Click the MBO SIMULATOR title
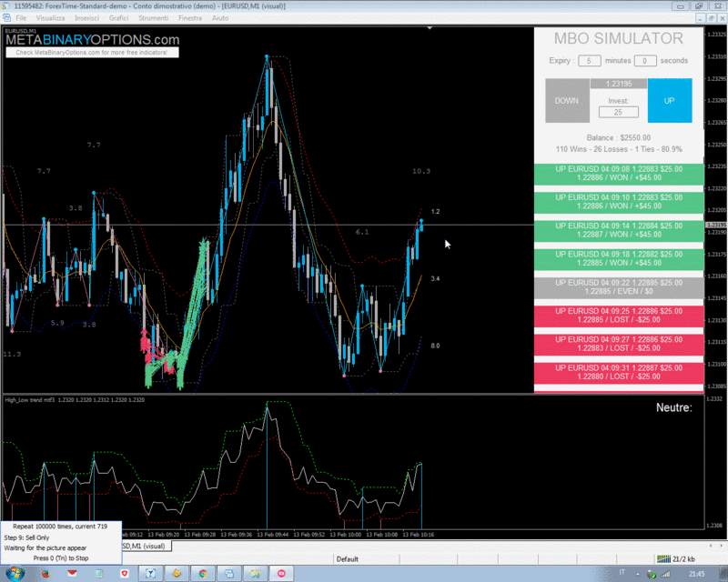The image size is (728, 582). pos(619,38)
